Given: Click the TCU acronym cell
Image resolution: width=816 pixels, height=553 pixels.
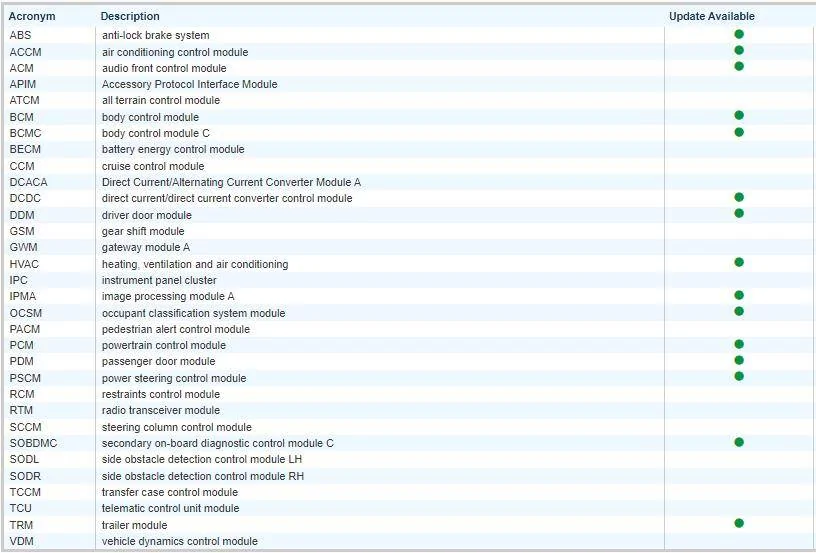Looking at the screenshot, I should [x=21, y=508].
